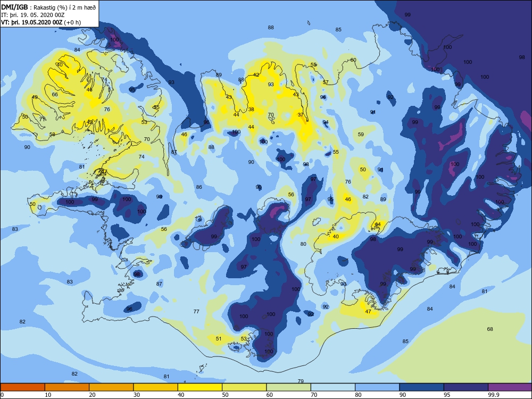Click the orange 10–20 legend swatch

coord(67,387)
